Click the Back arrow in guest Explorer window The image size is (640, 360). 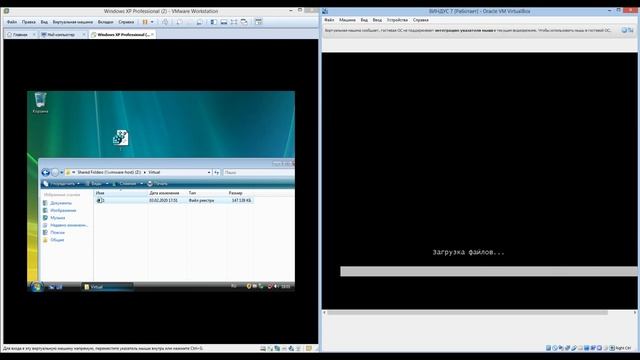tap(46, 173)
